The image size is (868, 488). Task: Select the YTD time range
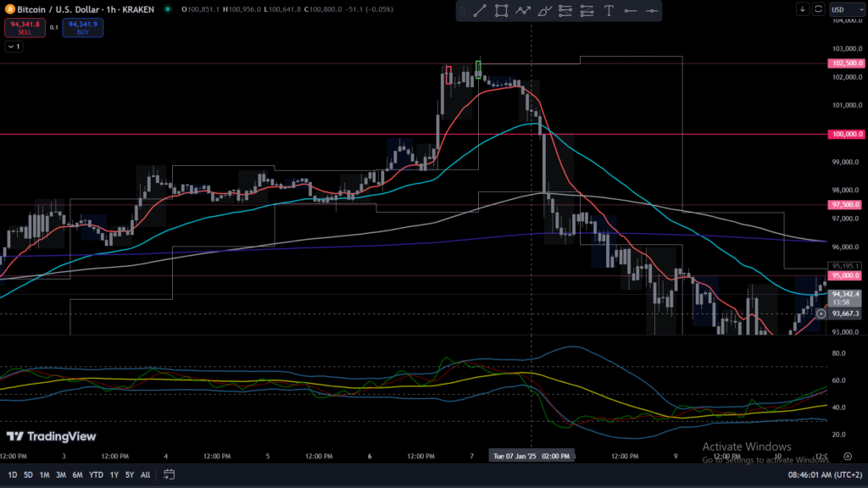[95, 474]
